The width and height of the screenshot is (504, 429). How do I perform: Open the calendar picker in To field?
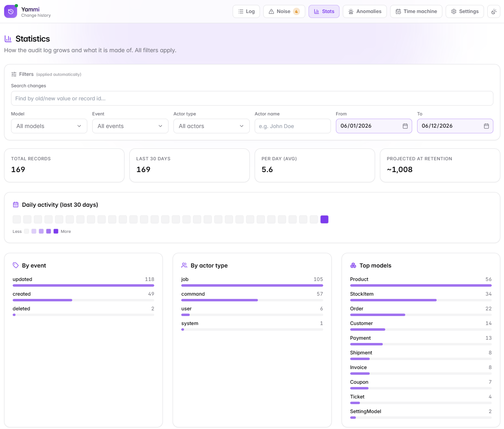click(x=486, y=126)
